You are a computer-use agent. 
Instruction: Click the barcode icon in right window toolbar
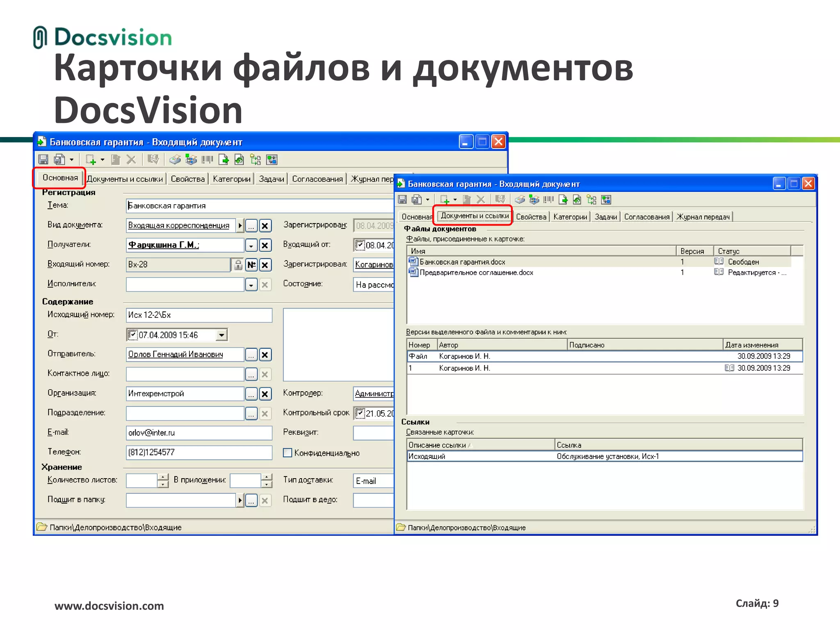(x=548, y=199)
